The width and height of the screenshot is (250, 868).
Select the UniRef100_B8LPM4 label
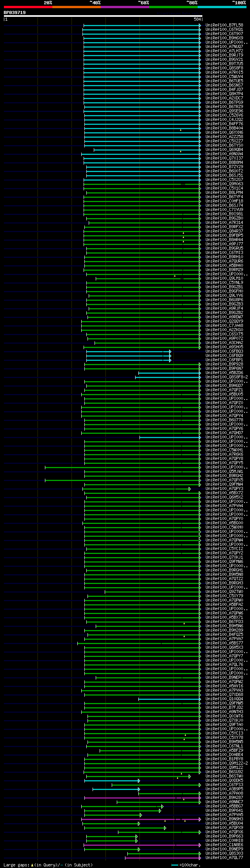coord(224,193)
